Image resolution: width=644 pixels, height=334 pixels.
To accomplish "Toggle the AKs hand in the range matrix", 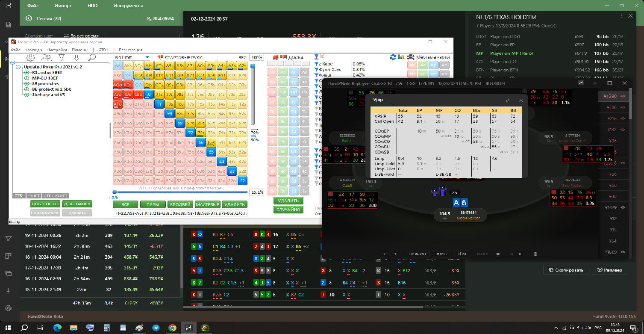I will click(x=128, y=66).
